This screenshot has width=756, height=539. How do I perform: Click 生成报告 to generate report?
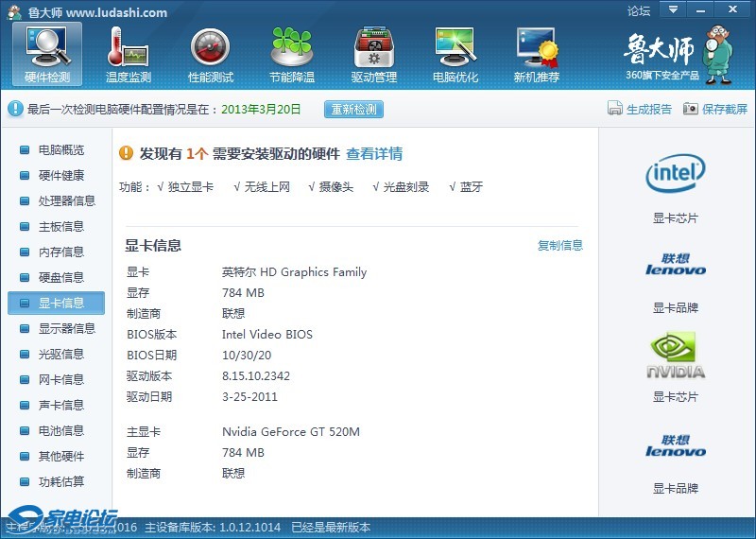[x=640, y=109]
